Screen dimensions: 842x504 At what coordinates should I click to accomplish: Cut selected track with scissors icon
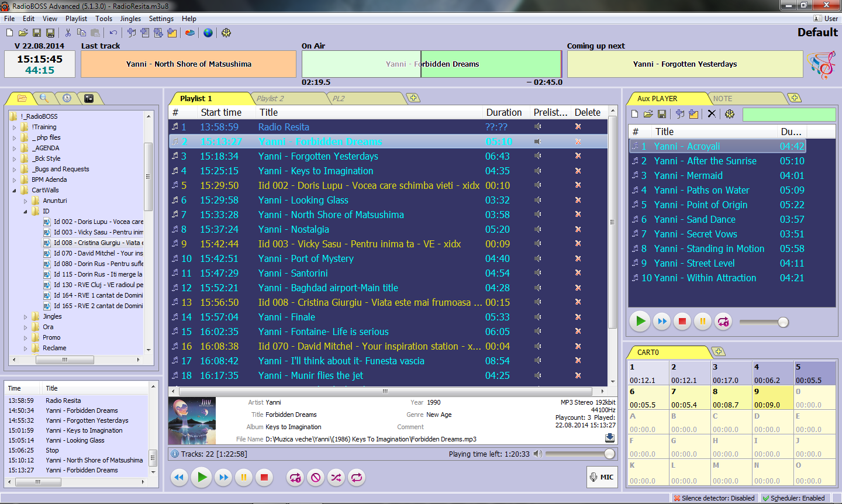coord(68,33)
